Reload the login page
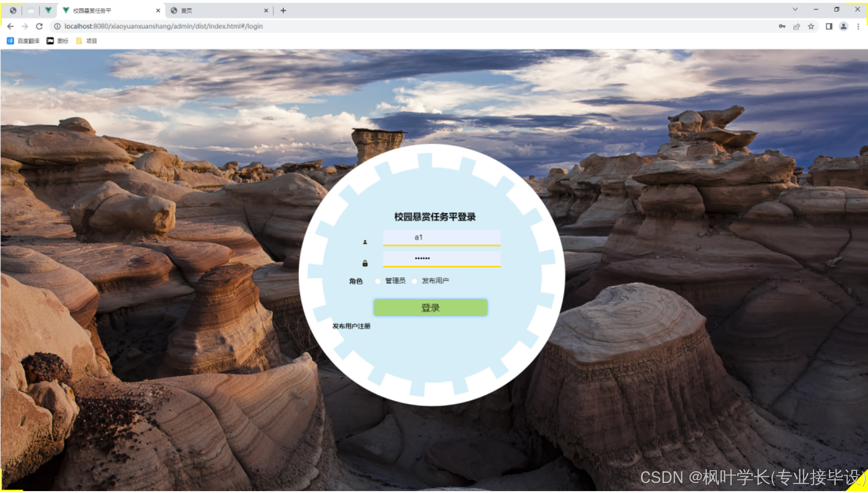Viewport: 868px width, 493px height. (x=40, y=26)
